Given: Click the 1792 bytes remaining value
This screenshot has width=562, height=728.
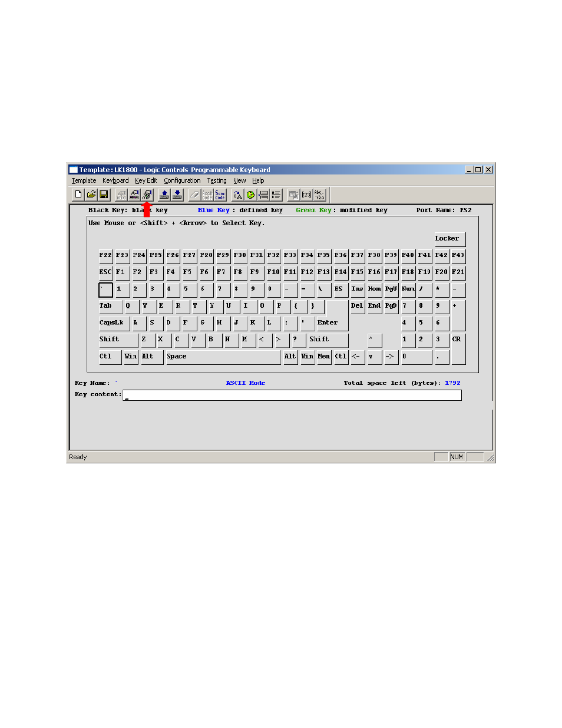Looking at the screenshot, I should point(452,383).
